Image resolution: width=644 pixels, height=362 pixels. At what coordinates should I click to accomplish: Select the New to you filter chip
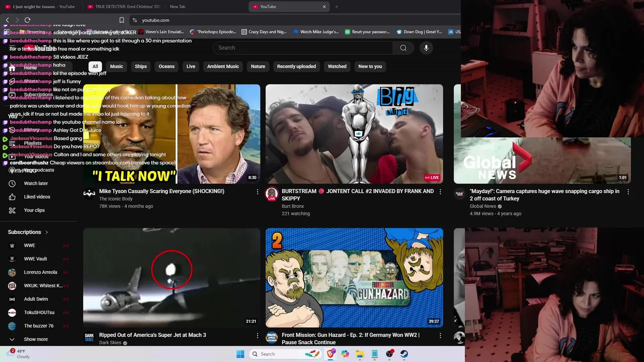(370, 66)
